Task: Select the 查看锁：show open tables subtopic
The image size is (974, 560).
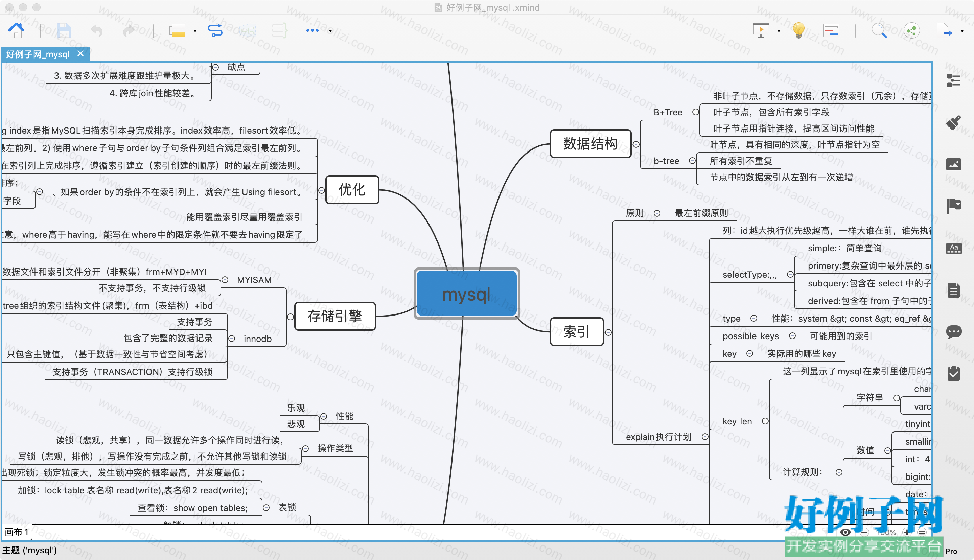Action: 193,508
